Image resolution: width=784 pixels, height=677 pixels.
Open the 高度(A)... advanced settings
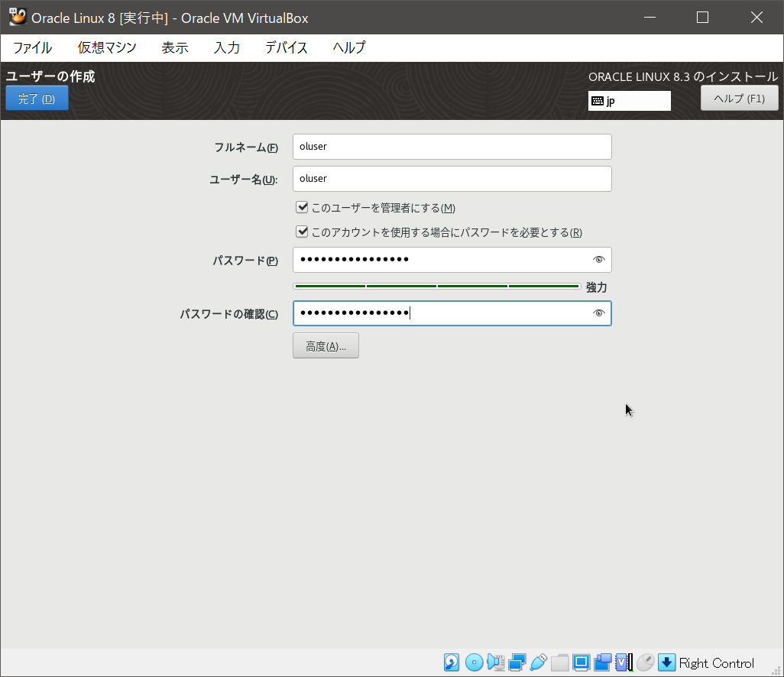coord(326,346)
